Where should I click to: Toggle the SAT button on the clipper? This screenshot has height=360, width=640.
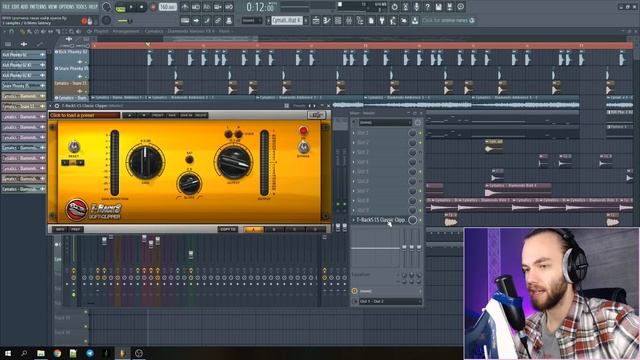[x=189, y=160]
